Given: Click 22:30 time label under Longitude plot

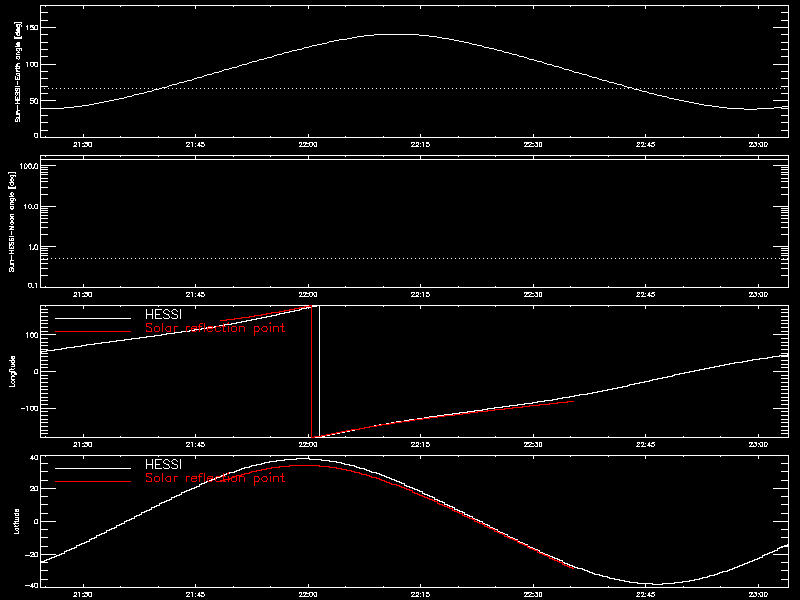Looking at the screenshot, I should (533, 444).
